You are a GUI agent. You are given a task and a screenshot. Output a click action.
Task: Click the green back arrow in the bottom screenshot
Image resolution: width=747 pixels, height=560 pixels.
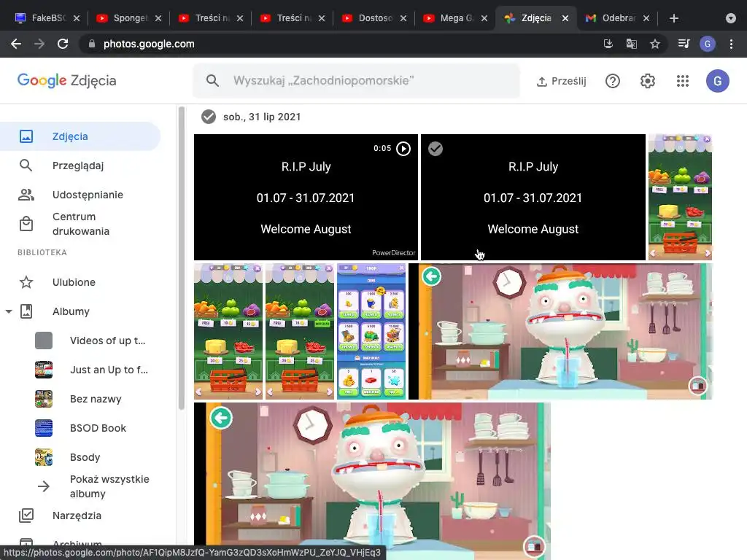(220, 418)
